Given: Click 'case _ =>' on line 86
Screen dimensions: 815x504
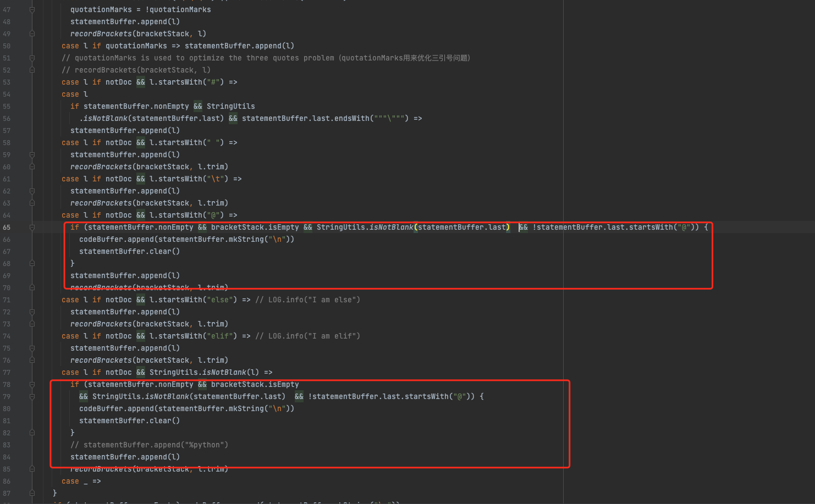Looking at the screenshot, I should click(81, 481).
